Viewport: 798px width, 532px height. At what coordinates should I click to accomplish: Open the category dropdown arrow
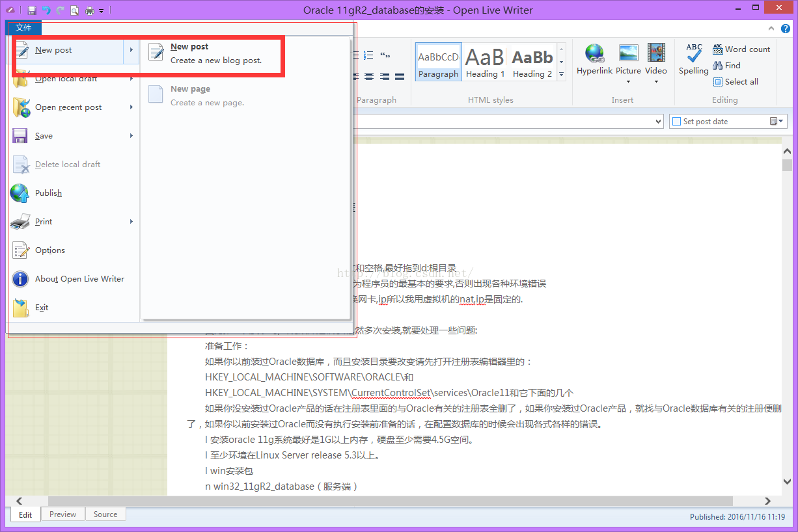658,122
